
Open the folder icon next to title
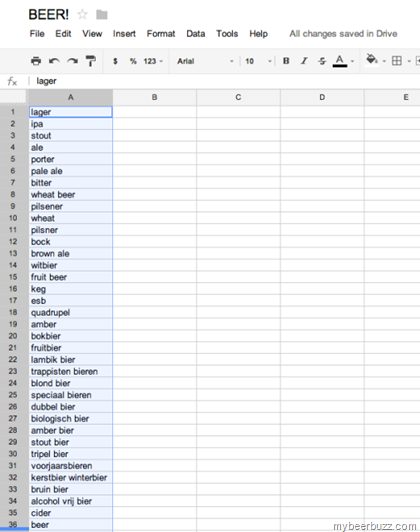[102, 15]
